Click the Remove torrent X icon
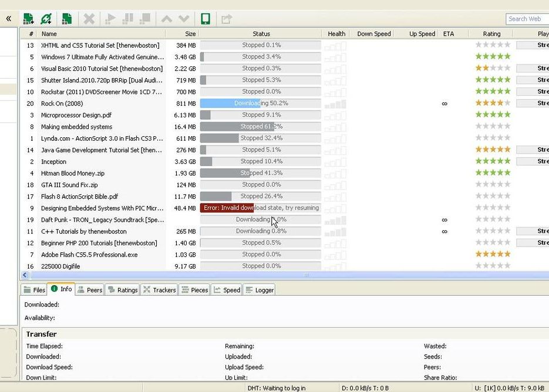This screenshot has height=392, width=549. click(89, 19)
